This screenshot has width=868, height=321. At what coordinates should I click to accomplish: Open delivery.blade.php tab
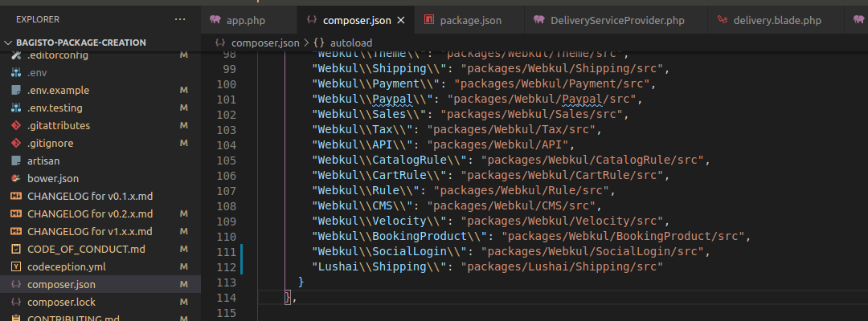click(x=776, y=20)
